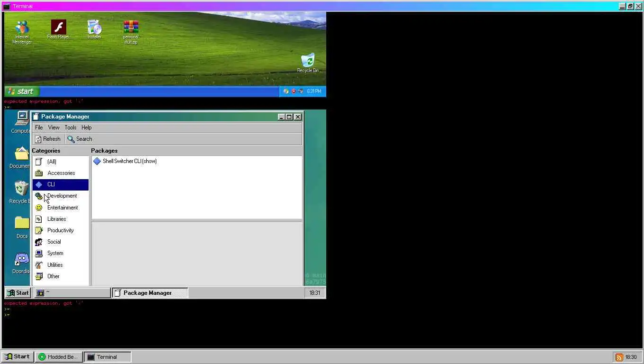644x364 pixels.
Task: Open the Recycle Bin on the green hill desktop
Action: (308, 63)
